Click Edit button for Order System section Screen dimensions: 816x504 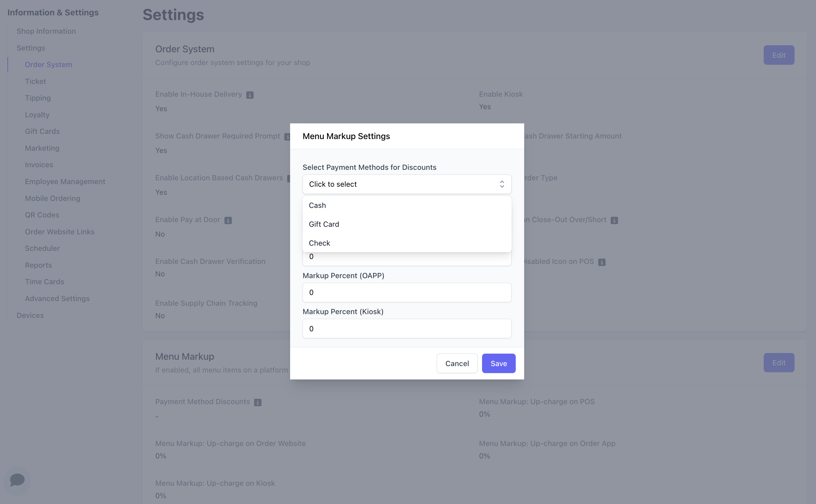tap(779, 55)
